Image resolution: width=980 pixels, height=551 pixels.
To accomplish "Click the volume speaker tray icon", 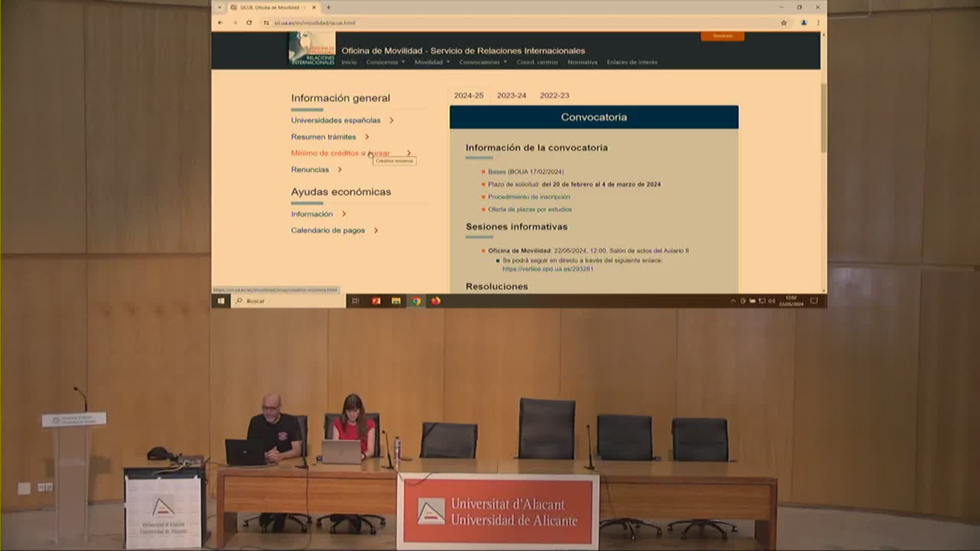I will click(771, 301).
